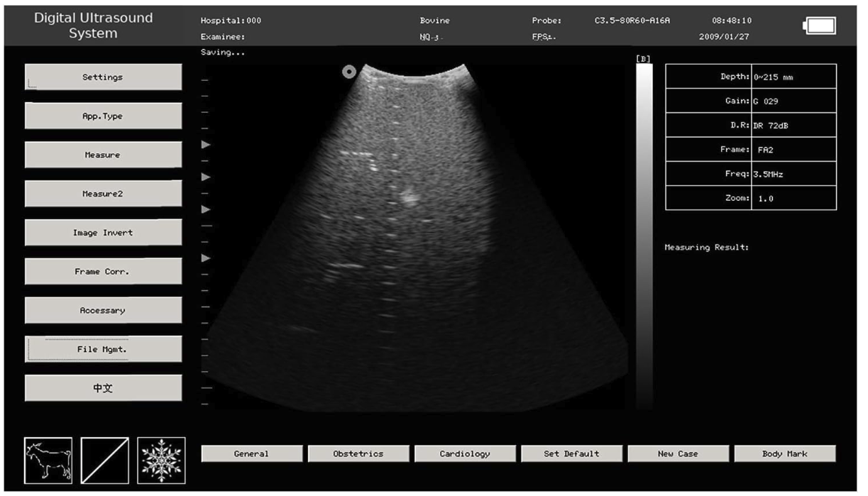
Task: Select the Measure button
Action: pos(103,155)
